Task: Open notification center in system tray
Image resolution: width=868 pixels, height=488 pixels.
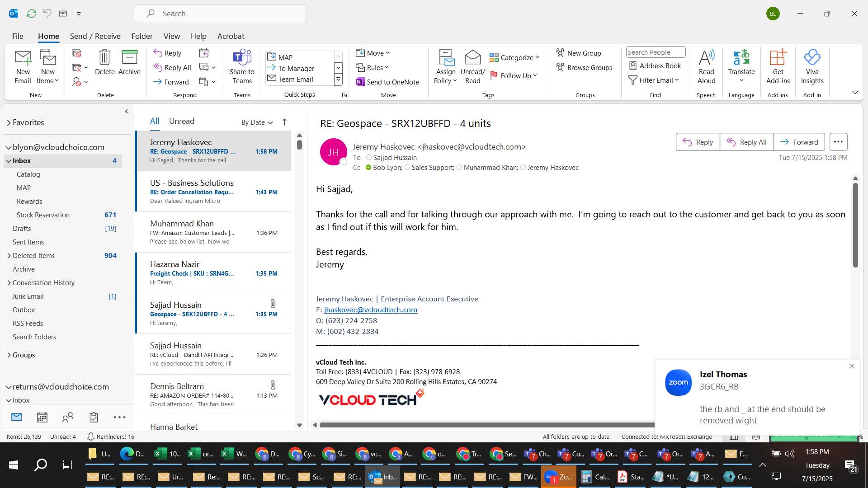Action: [850, 466]
